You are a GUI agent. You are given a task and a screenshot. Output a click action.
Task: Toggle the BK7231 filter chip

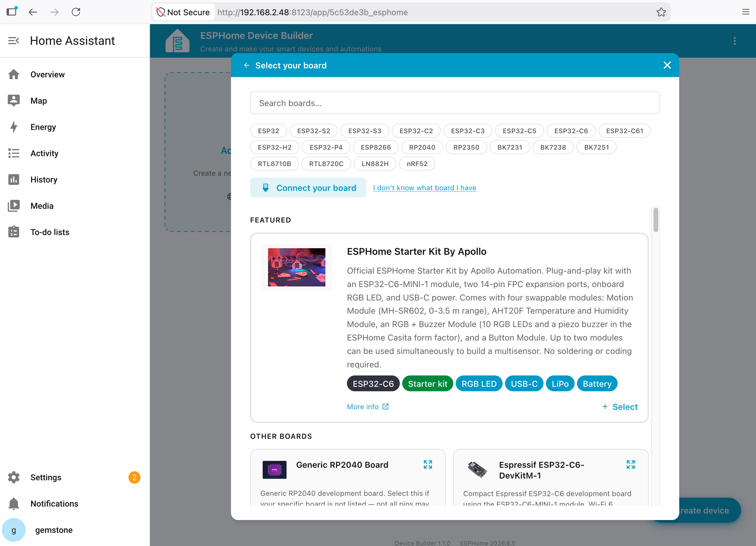[x=510, y=147]
